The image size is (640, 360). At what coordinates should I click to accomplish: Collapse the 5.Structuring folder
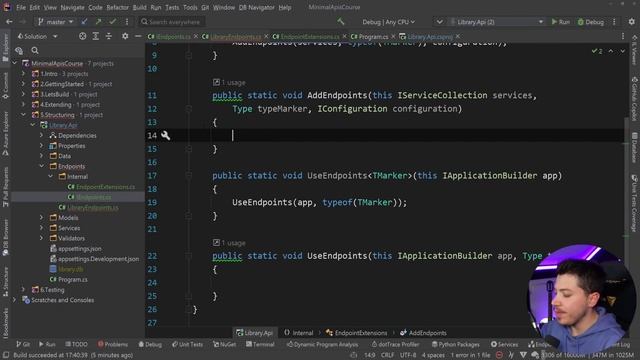pyautogui.click(x=23, y=115)
